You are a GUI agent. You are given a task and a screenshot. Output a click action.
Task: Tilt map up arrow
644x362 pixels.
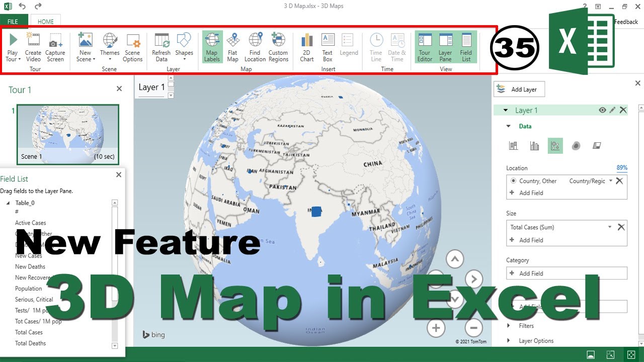coord(455,259)
